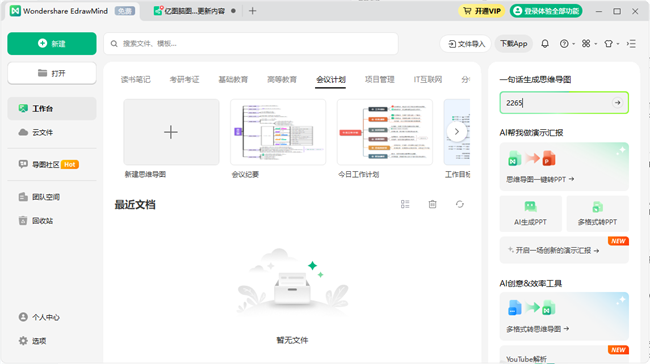Screen dimensions: 650x364
Task: Click the 多格式转PPT card
Action: pyautogui.click(x=597, y=214)
